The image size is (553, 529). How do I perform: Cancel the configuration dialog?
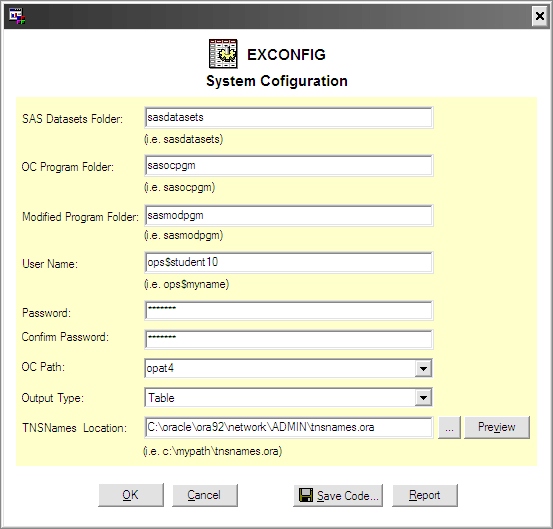tap(205, 495)
